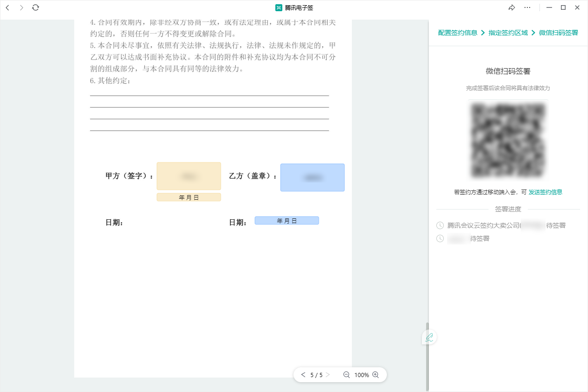Click the blurred WeChat QR code
Viewport: 588px width, 392px height.
(508, 140)
